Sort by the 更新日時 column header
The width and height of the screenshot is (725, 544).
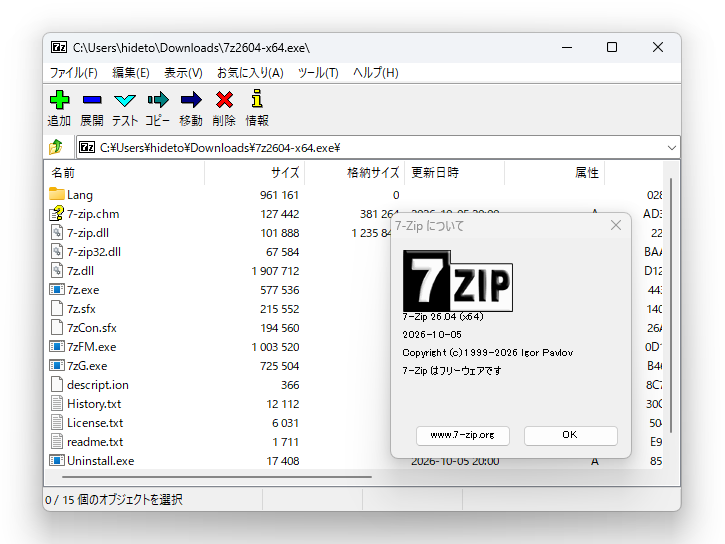tap(455, 173)
